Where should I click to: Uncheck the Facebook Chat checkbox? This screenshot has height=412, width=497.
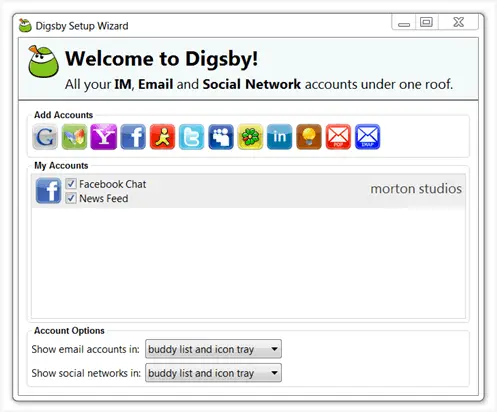[x=71, y=184]
